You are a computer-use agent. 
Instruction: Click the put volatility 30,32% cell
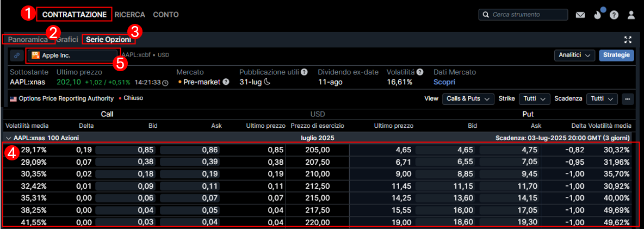pos(616,150)
